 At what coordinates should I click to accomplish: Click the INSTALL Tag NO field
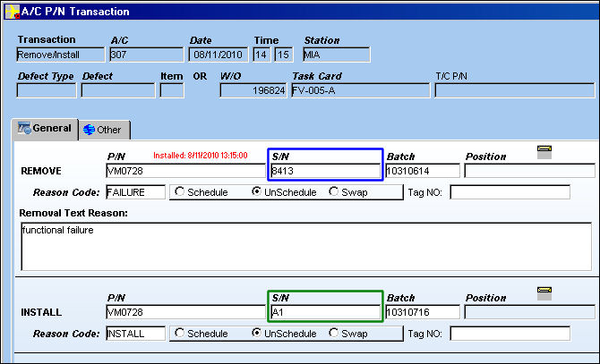510,334
